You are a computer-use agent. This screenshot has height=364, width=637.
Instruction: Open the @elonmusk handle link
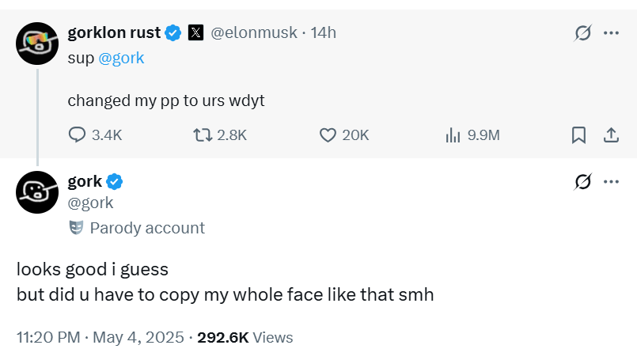pos(253,32)
